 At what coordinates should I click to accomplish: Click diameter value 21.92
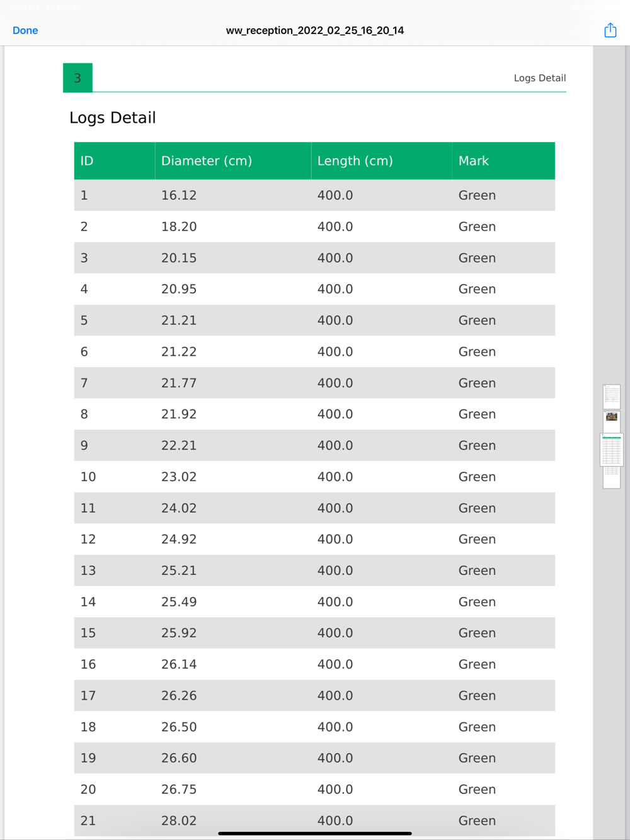coord(179,414)
